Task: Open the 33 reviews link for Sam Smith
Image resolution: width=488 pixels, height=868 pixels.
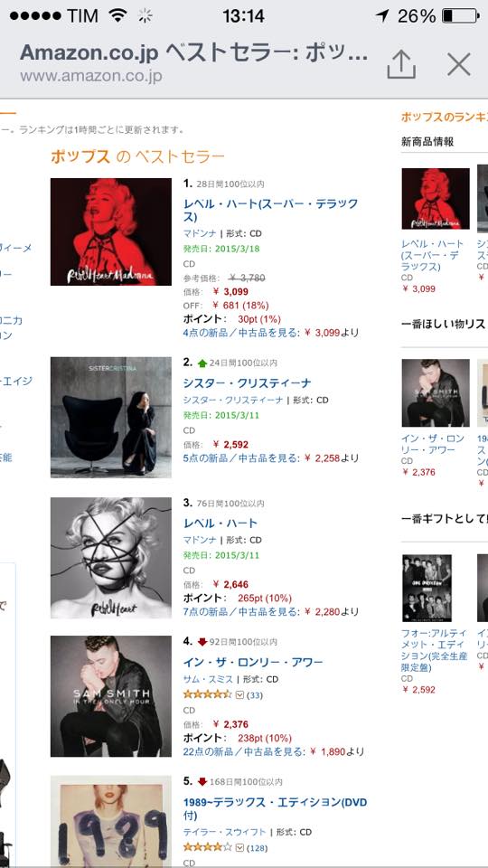Action: tap(255, 694)
